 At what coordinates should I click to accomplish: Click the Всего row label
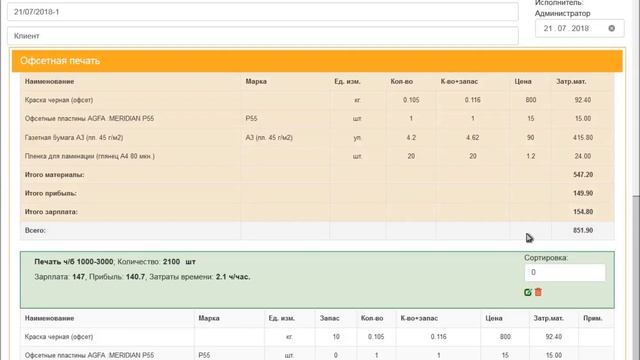pos(35,231)
